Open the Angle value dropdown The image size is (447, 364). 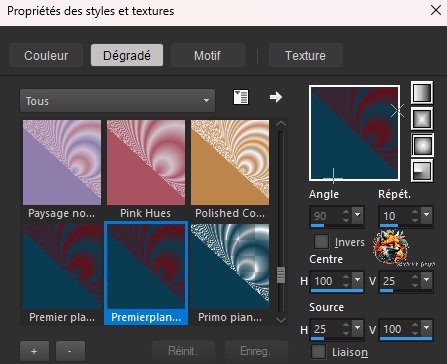tap(358, 215)
